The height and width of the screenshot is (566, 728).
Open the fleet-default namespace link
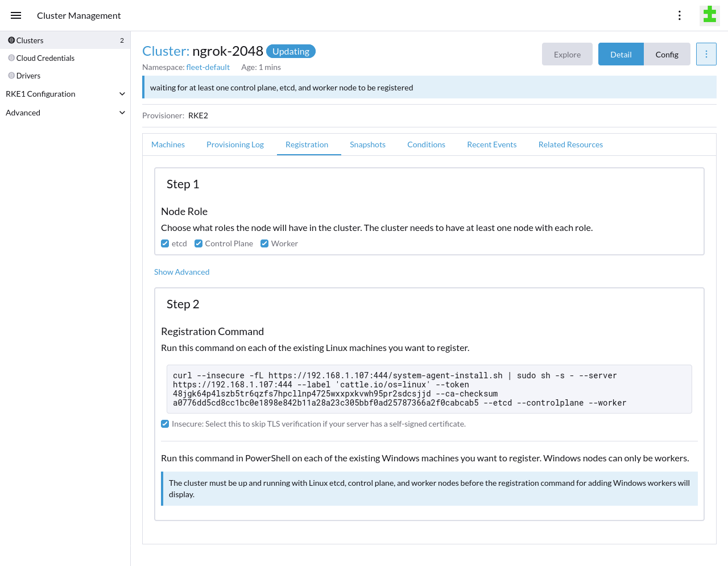[x=208, y=67]
